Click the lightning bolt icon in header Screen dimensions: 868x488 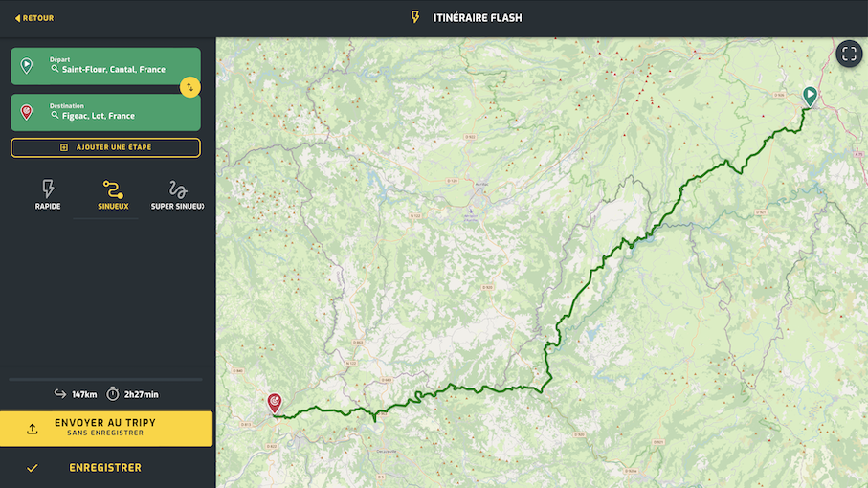[x=414, y=18]
